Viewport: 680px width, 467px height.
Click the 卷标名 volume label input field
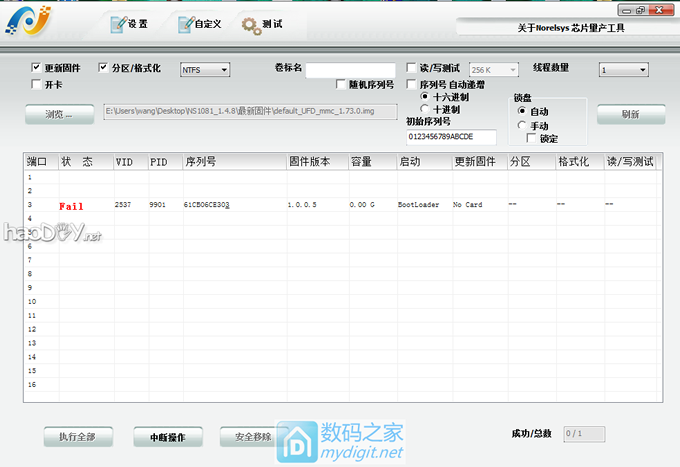pos(350,69)
